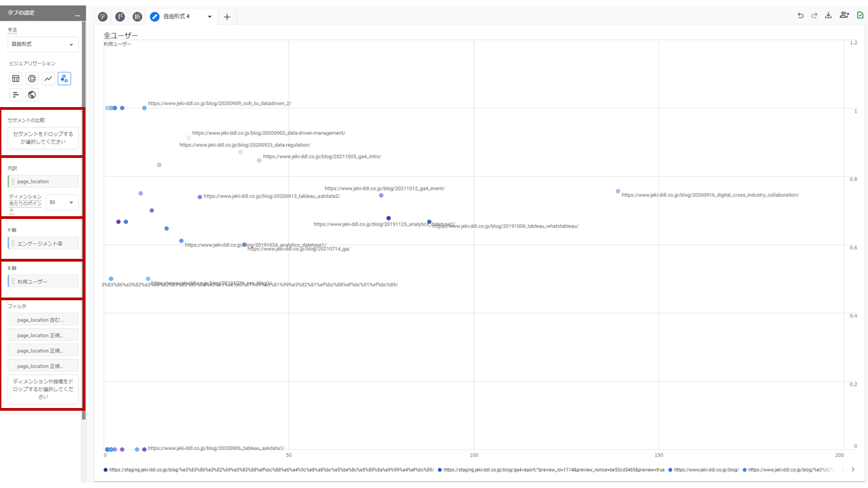The width and height of the screenshot is (868, 488).
Task: Click the segment drop zone field
Action: click(43, 138)
